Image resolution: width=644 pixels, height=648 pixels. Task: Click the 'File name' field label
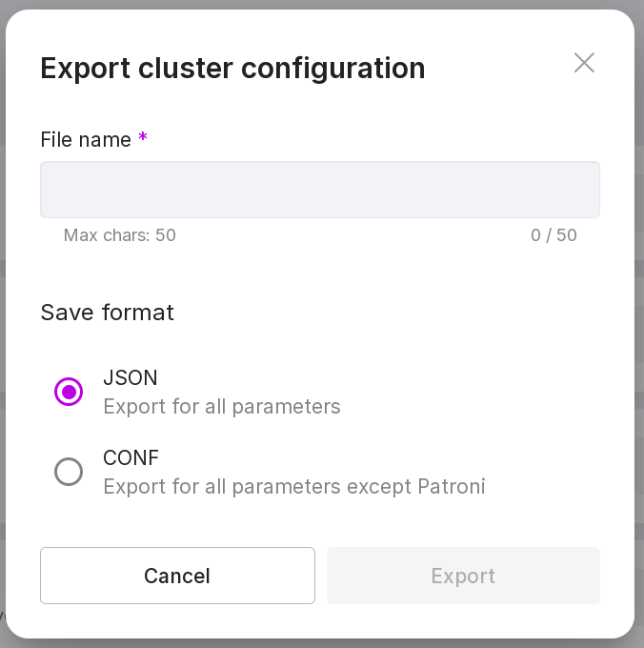(x=86, y=140)
